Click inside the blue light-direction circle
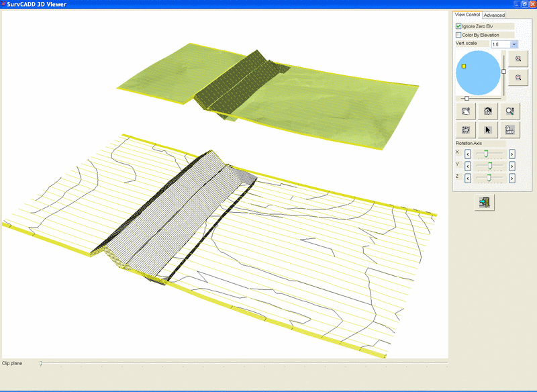This screenshot has height=392, width=537. 478,73
